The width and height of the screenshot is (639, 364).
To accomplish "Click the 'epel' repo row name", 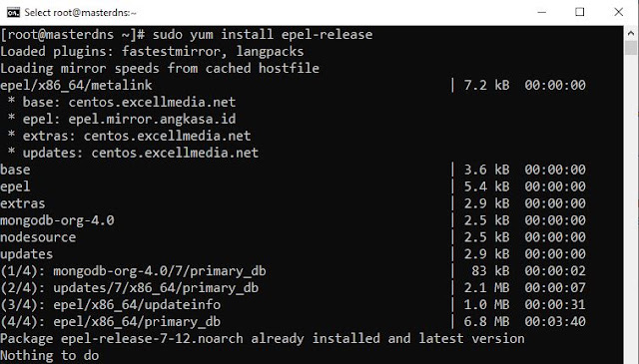I will (x=15, y=186).
